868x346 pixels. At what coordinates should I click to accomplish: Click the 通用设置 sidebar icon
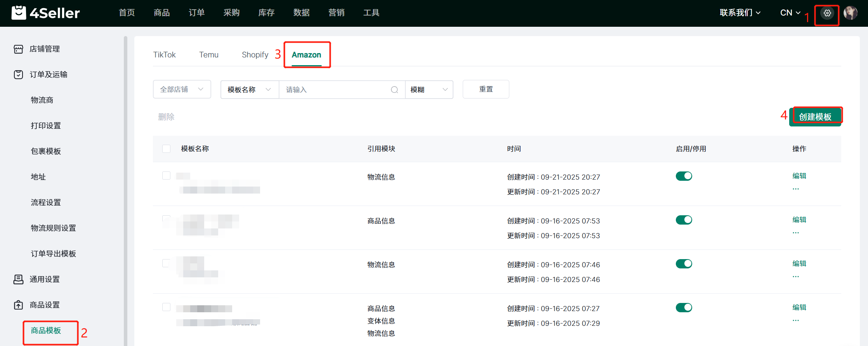click(x=18, y=279)
